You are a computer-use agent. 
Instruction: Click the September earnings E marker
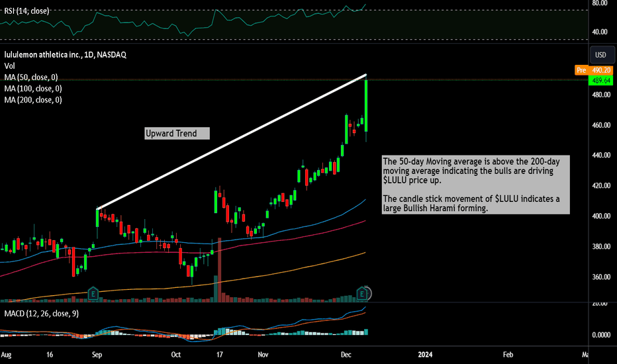(x=93, y=293)
